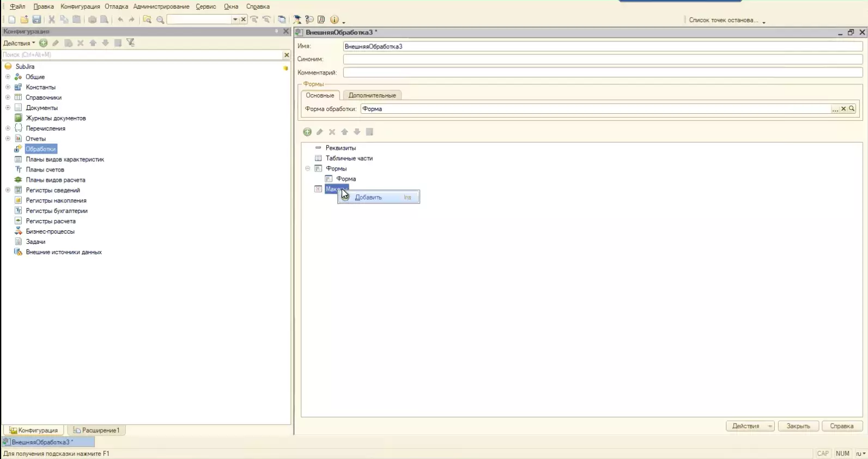This screenshot has width=868, height=459.
Task: Open the Форма обработки lookup magnifier
Action: (x=852, y=109)
